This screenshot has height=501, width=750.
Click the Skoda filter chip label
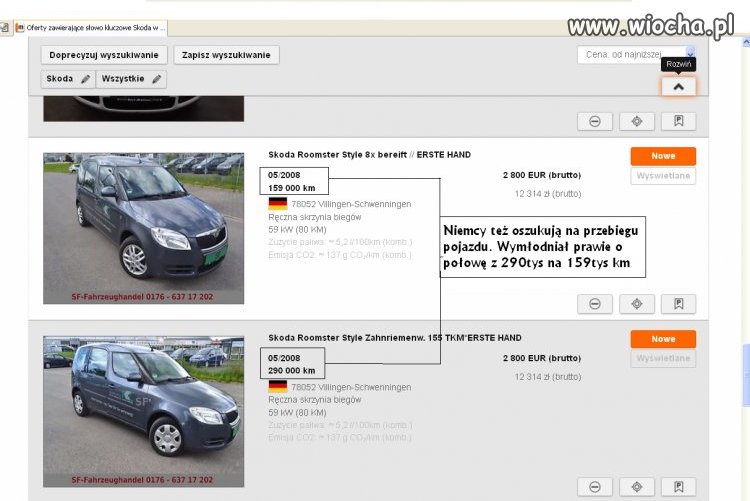[x=60, y=78]
